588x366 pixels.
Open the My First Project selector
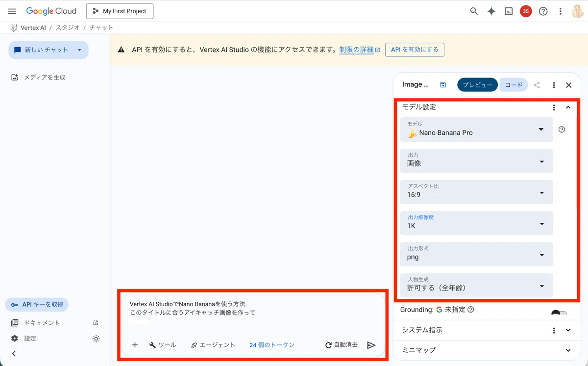pos(120,11)
